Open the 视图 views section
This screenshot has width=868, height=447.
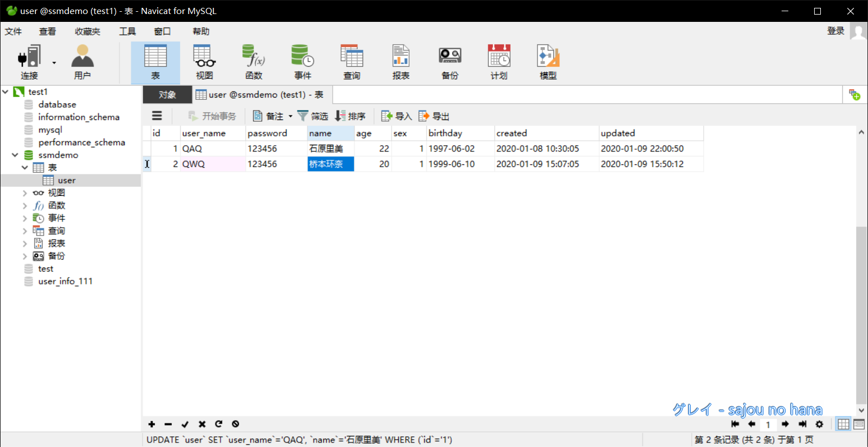(204, 62)
